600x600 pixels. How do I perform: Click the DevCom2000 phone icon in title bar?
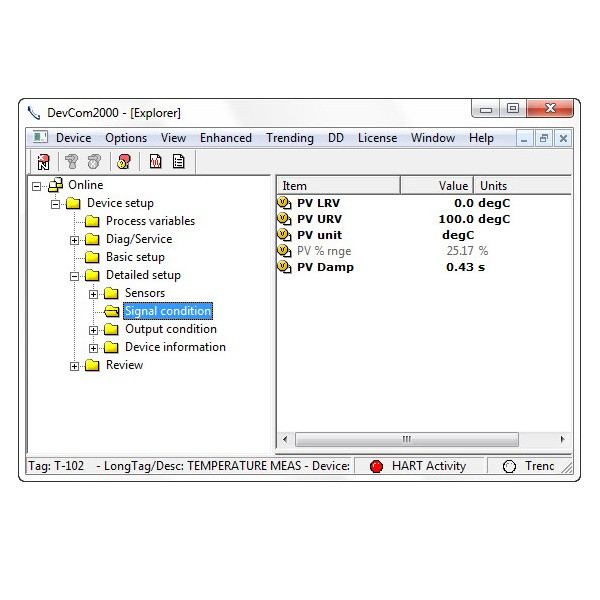34,112
